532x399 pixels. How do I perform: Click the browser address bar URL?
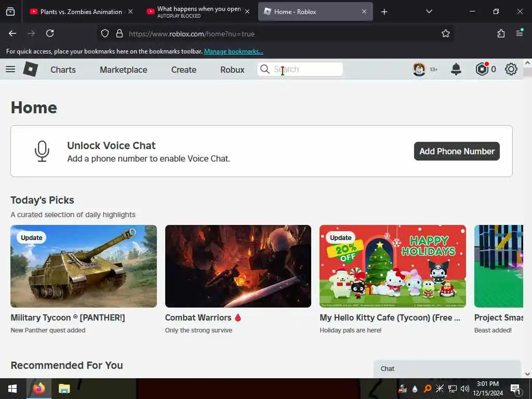tap(192, 34)
